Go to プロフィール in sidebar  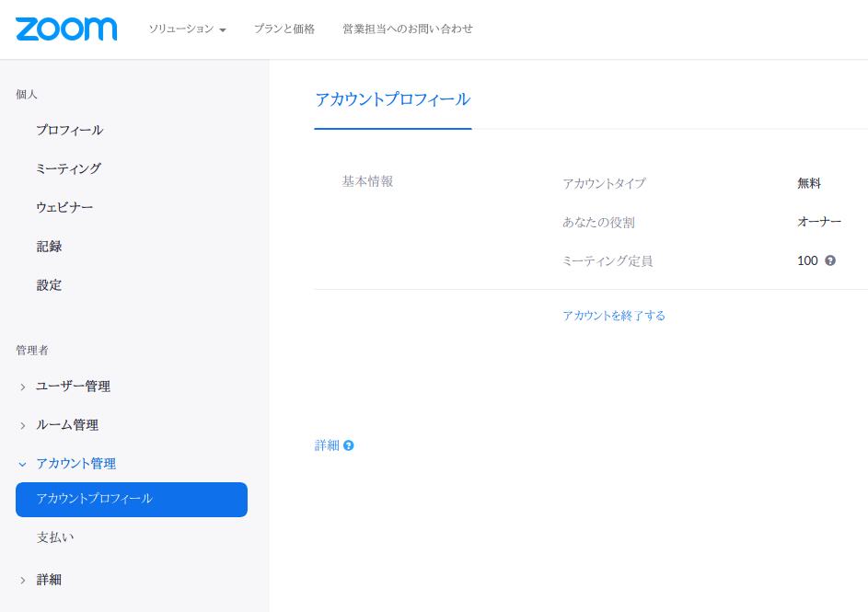tap(69, 130)
